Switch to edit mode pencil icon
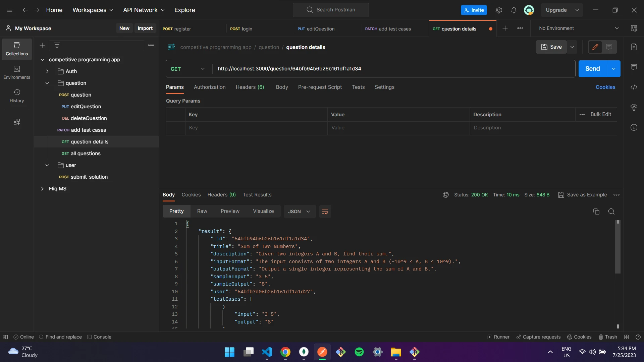 tap(595, 47)
